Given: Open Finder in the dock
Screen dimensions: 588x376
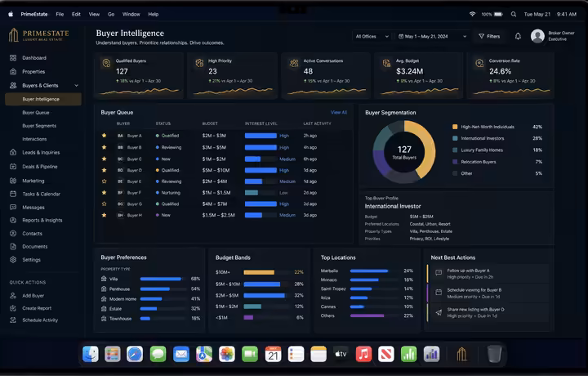Looking at the screenshot, I should (91, 354).
